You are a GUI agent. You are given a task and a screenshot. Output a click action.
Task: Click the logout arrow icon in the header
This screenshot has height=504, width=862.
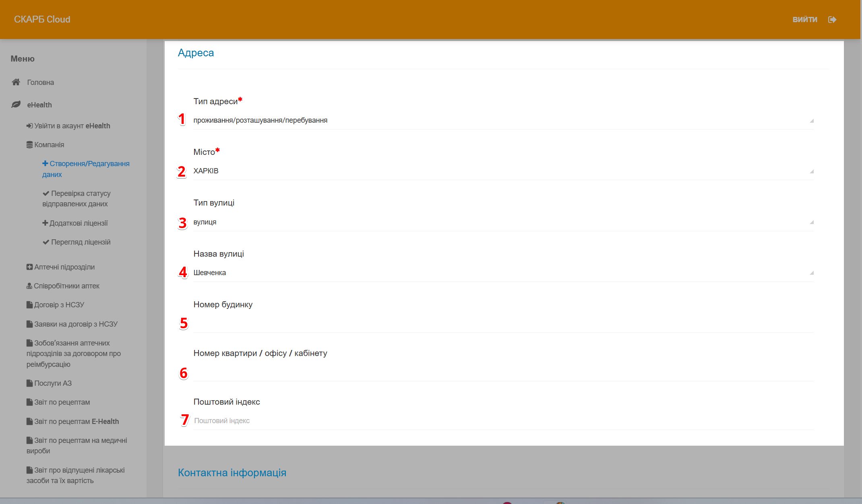[832, 20]
